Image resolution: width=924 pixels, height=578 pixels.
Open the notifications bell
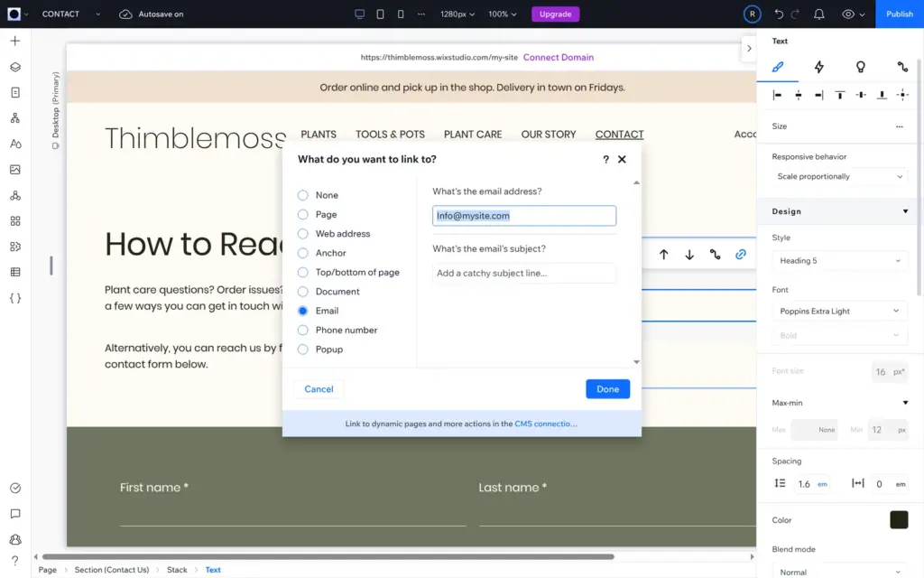tap(819, 14)
